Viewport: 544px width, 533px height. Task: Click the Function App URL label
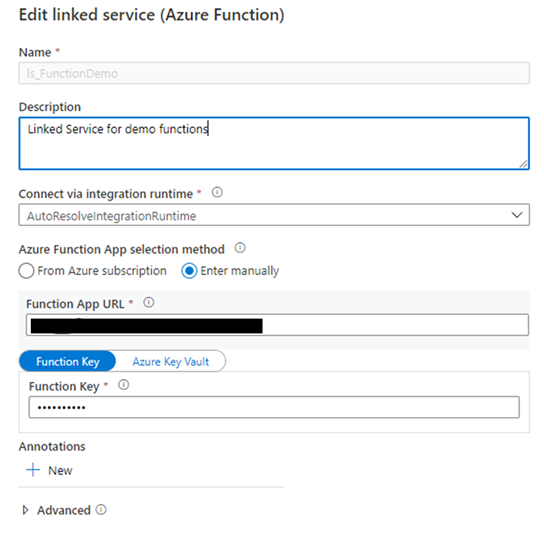pyautogui.click(x=75, y=304)
